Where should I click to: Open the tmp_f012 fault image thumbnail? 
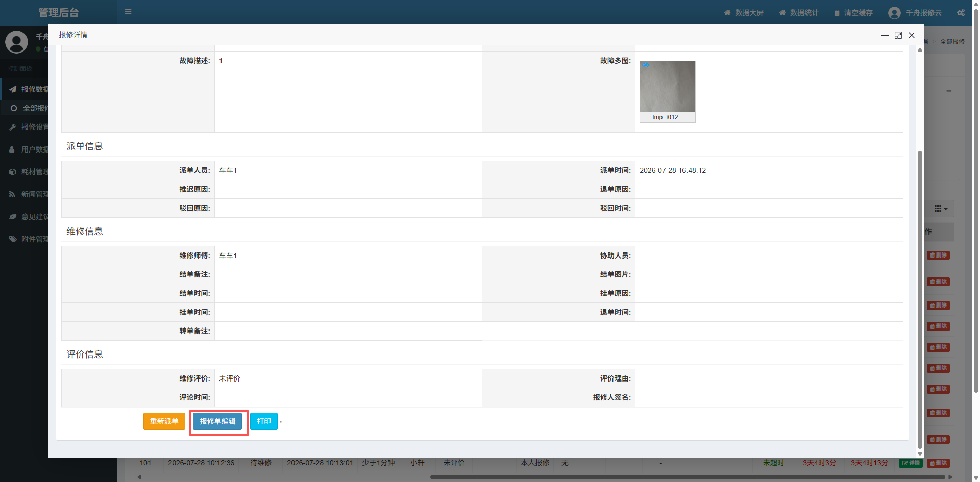(x=668, y=91)
